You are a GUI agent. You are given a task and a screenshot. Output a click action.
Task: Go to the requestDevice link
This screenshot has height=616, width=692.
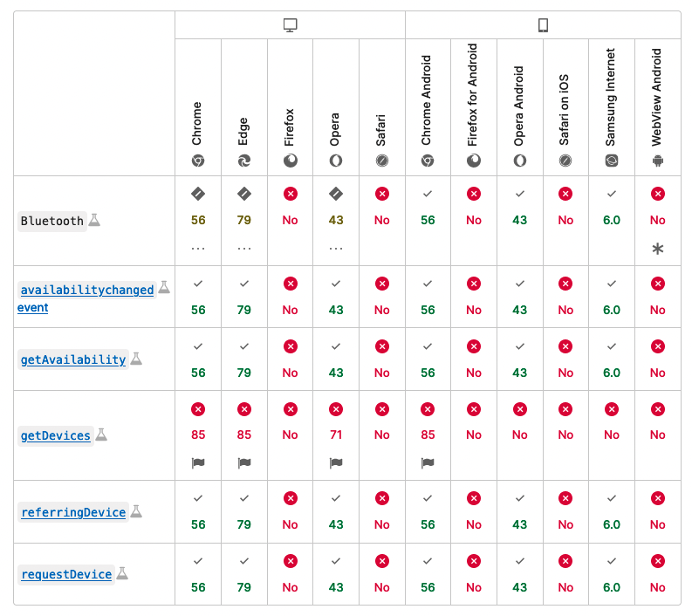(x=66, y=574)
